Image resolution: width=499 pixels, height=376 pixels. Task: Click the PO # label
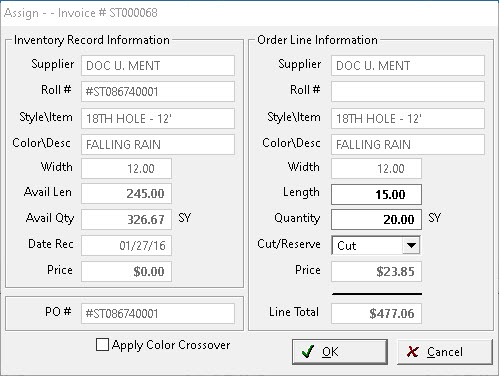58,312
